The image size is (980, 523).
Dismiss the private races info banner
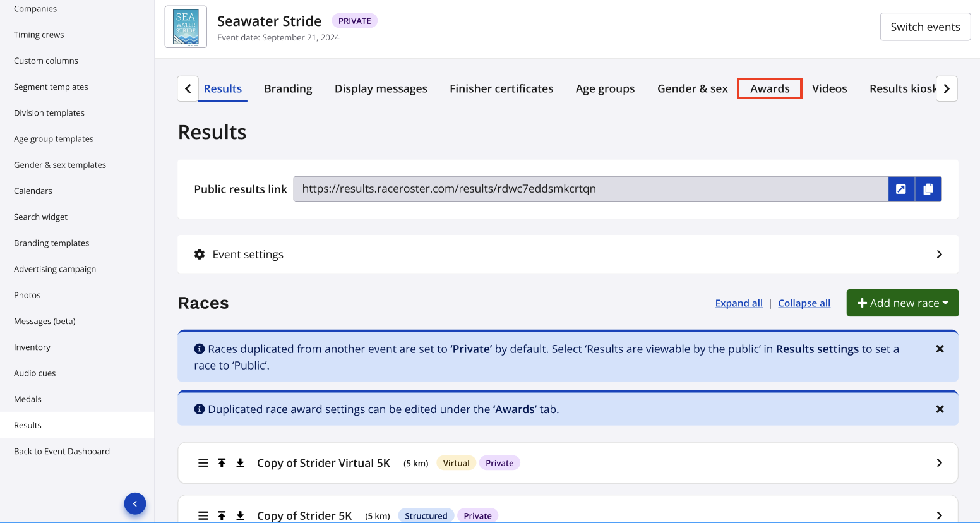pos(940,349)
